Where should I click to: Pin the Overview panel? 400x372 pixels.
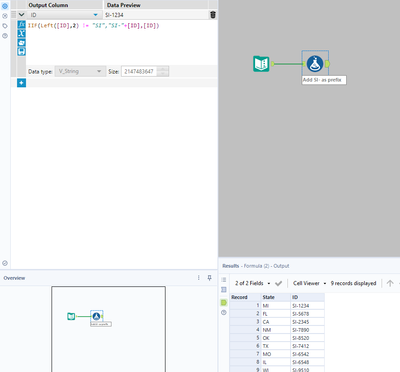pyautogui.click(x=209, y=278)
